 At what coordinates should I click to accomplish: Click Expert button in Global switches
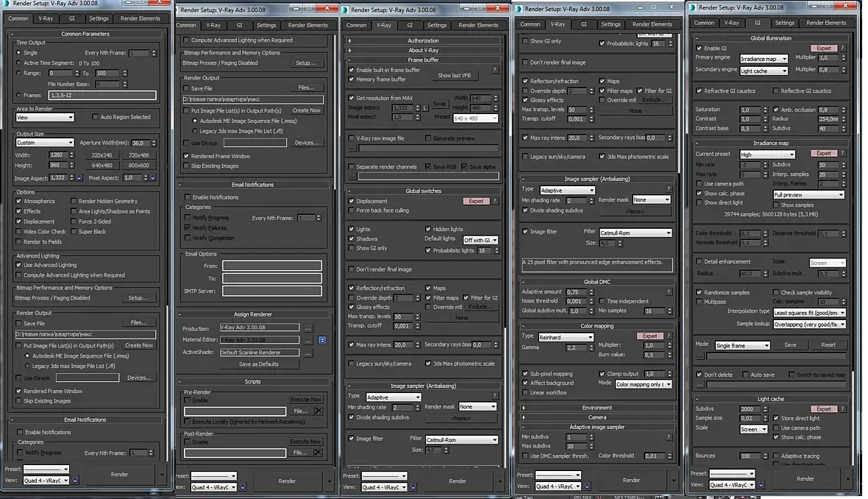point(476,201)
